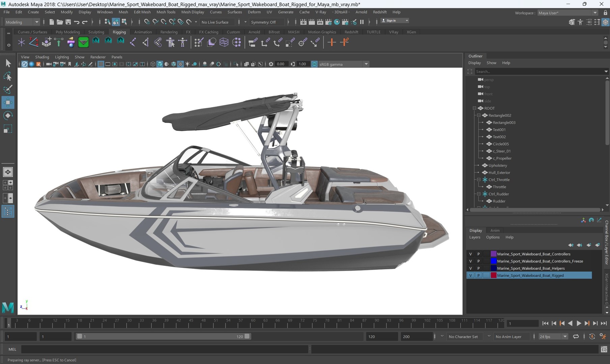Toggle the viewport grid display button
This screenshot has height=364, width=610.
point(100,64)
